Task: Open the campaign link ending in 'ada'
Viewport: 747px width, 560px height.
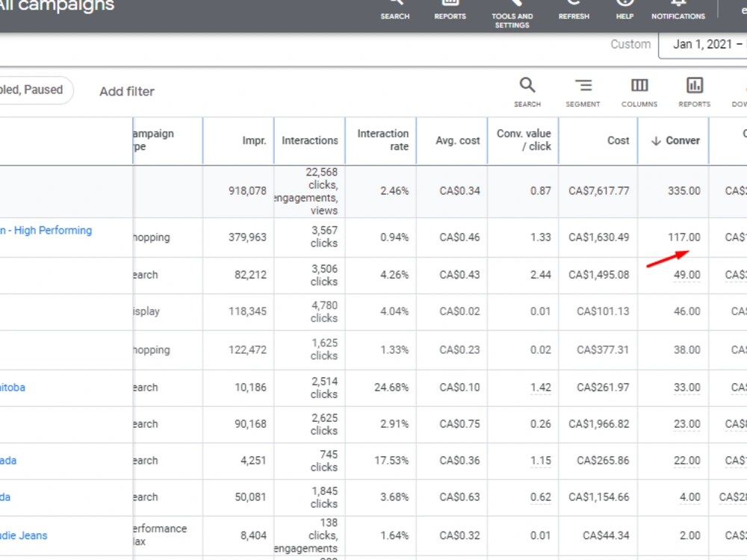Action: pos(8,461)
